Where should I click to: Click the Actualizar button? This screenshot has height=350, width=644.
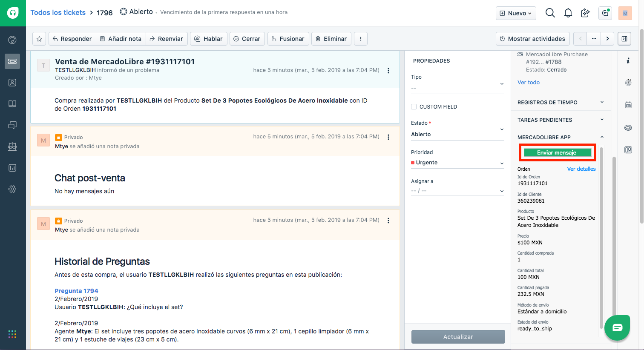click(458, 337)
